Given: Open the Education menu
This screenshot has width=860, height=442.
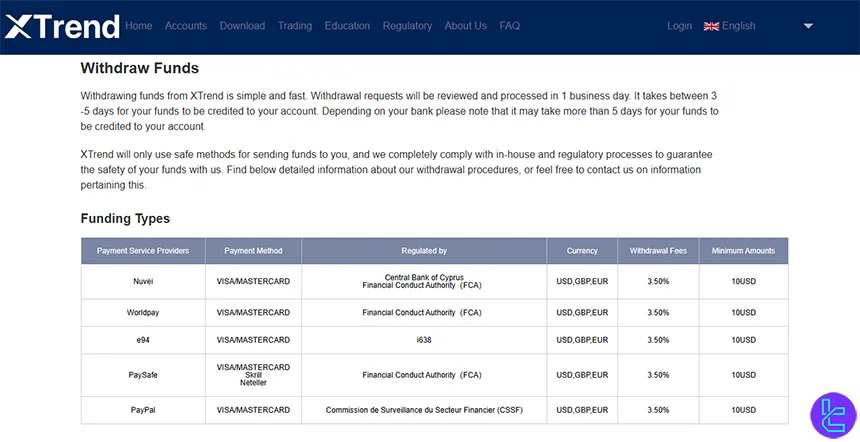Looking at the screenshot, I should tap(347, 26).
